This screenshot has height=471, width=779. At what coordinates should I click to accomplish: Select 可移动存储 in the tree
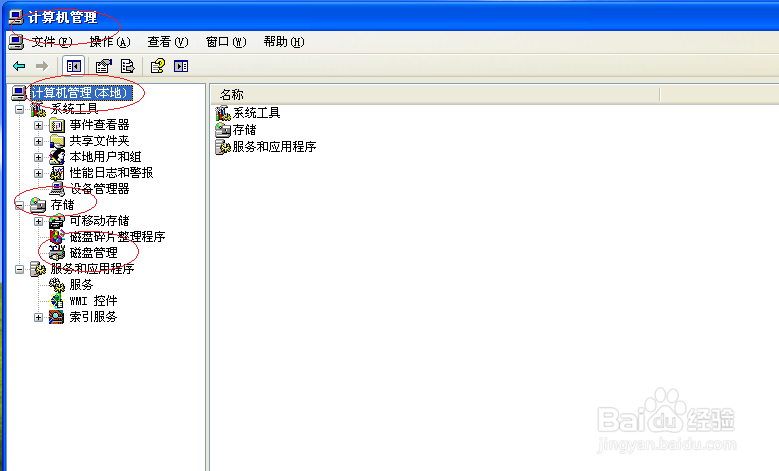pos(99,221)
